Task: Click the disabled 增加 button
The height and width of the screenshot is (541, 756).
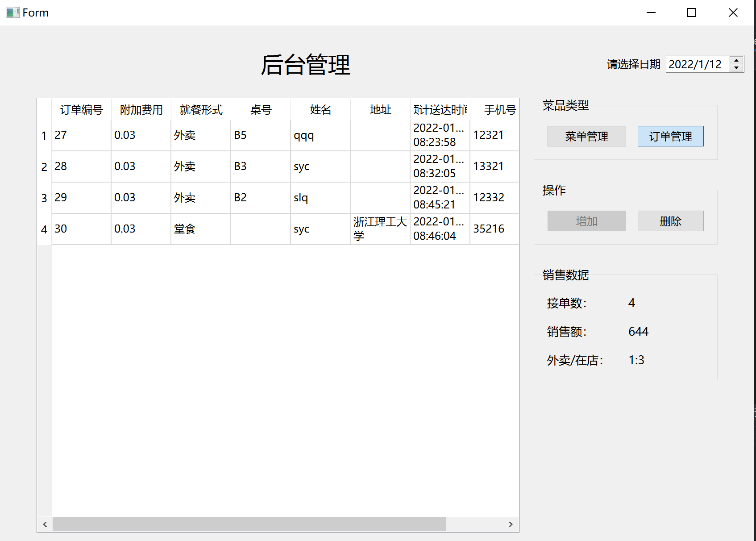Action: pos(586,221)
